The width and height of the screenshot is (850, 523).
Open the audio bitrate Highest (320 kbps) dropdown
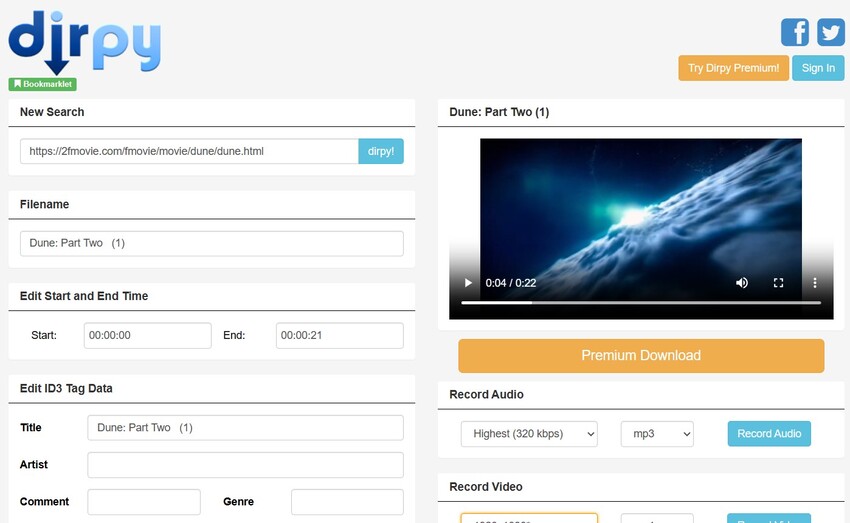pyautogui.click(x=529, y=434)
